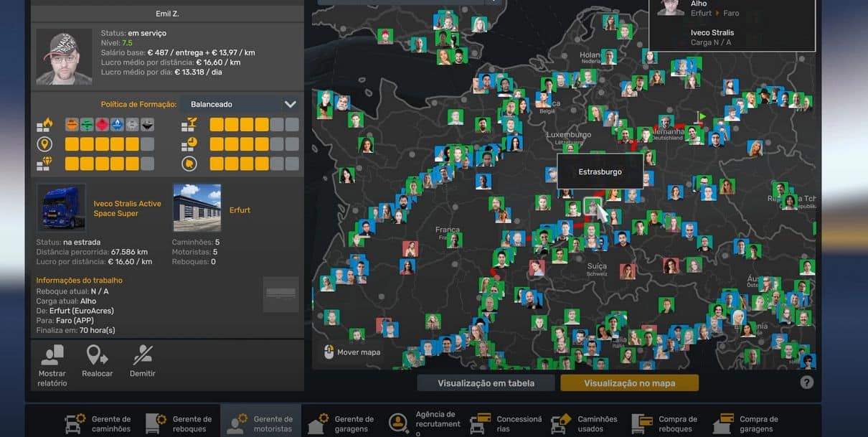Screen dimensions: 868x437
Task: Open the Política de Formação dropdown
Action: pos(290,104)
